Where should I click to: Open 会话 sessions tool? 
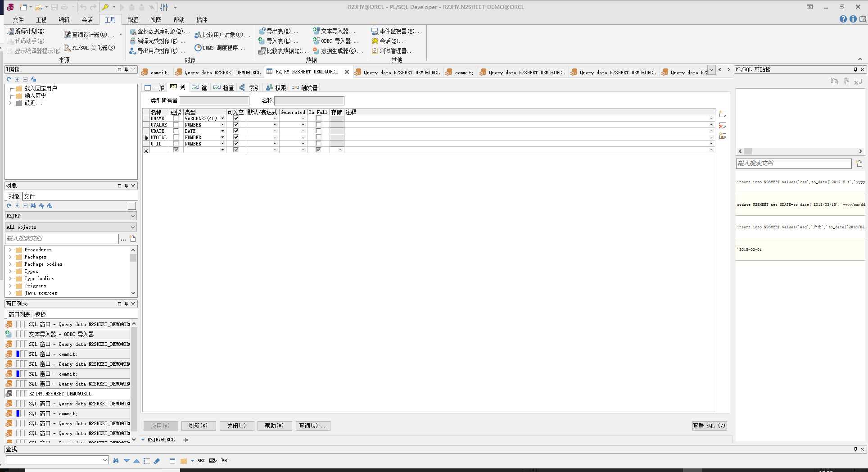[x=389, y=41]
